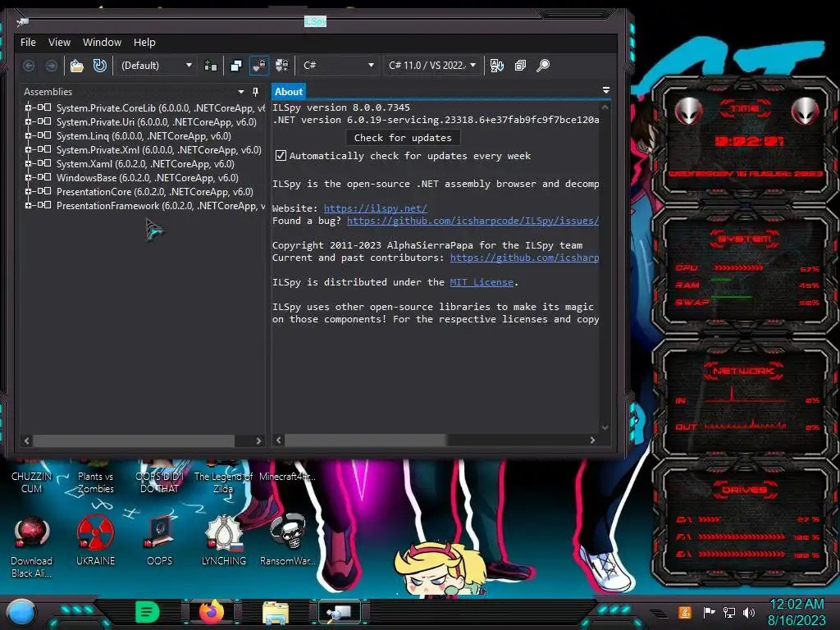Click the WindowsBase assembly icon
This screenshot has width=840, height=630.
click(x=44, y=177)
